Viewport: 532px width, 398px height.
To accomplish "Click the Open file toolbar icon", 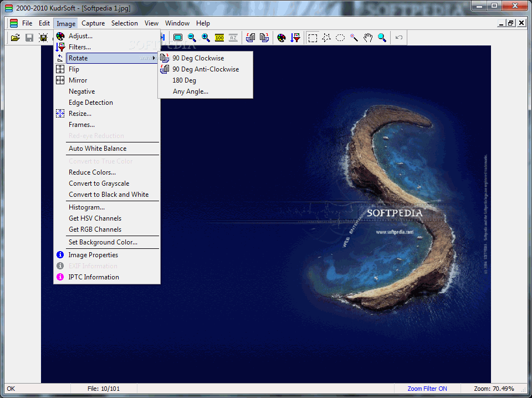I will pos(16,38).
